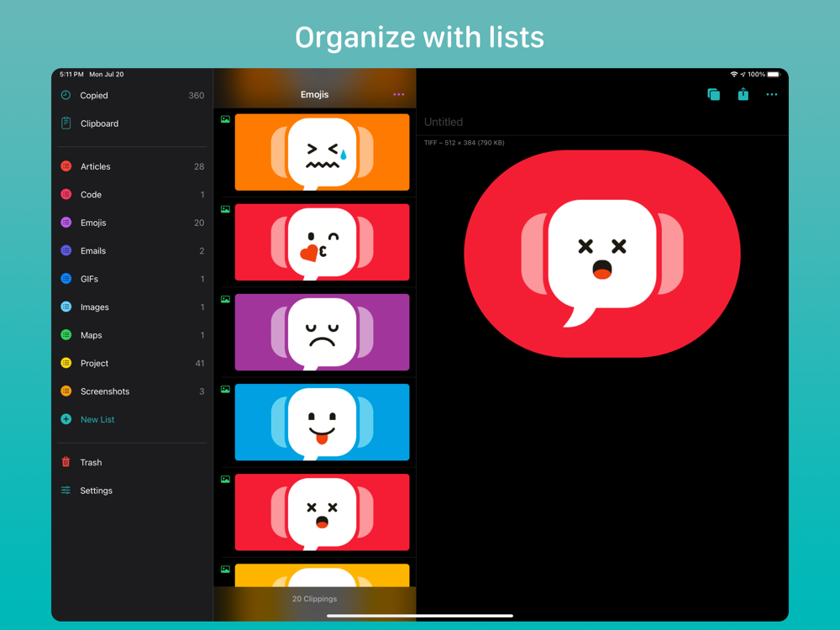The width and height of the screenshot is (840, 630).
Task: Click image type icon beside small dizzy emoji
Action: coord(225,480)
